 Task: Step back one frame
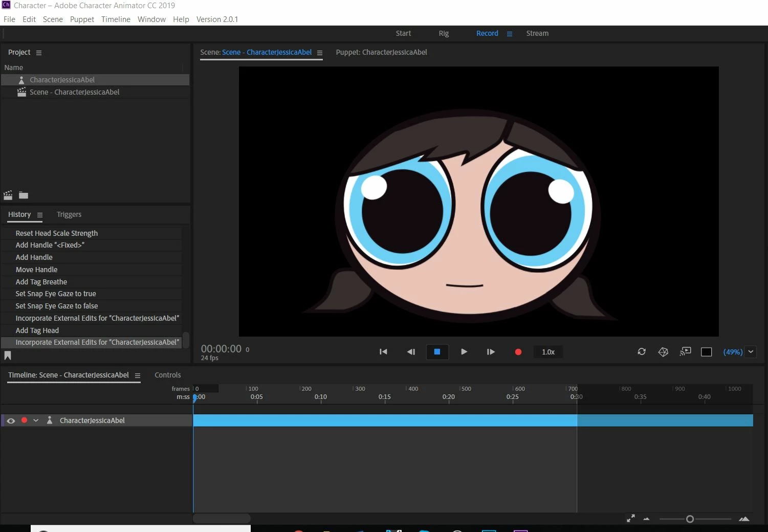411,352
